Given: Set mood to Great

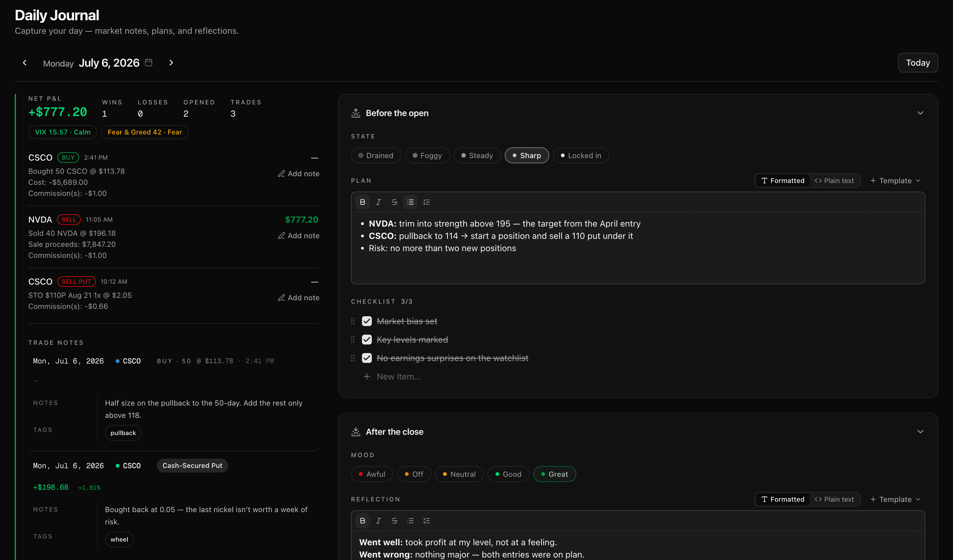Looking at the screenshot, I should click(554, 474).
